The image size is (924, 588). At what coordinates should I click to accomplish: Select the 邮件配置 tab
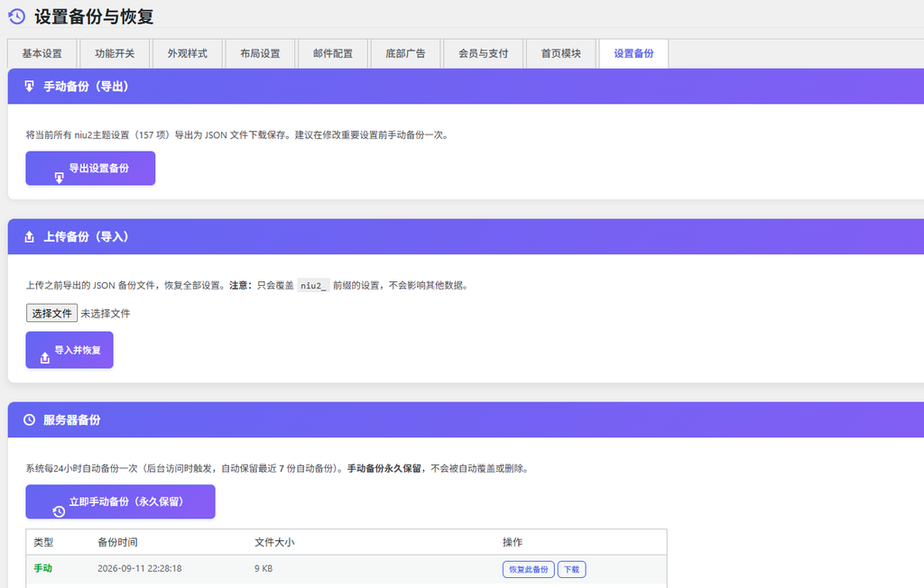coord(333,53)
